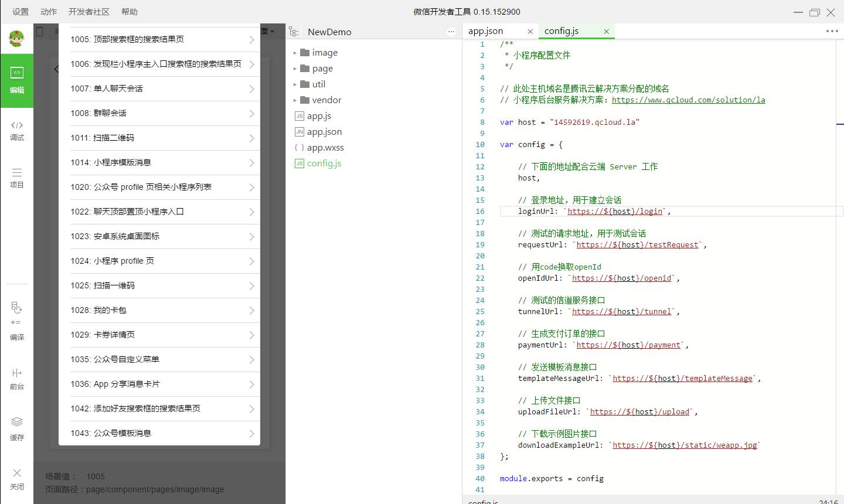Select scene 1036: App 分享消息卡片
844x504 pixels.
[x=159, y=384]
